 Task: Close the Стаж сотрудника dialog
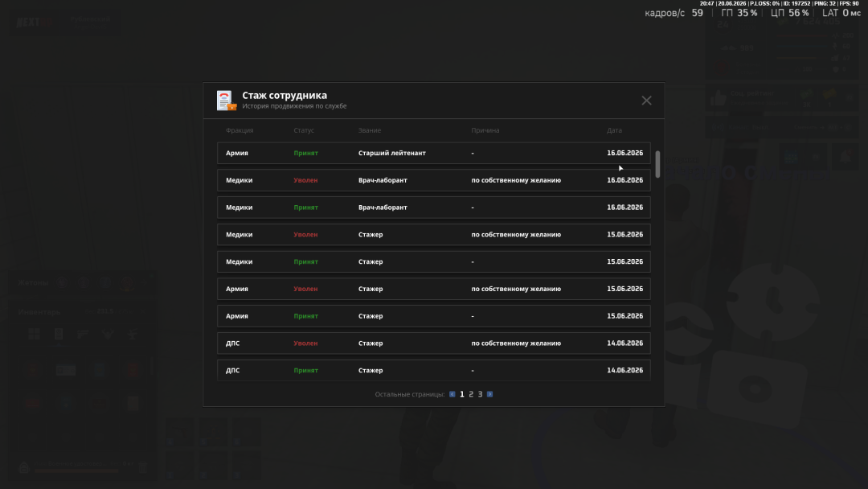(x=646, y=101)
